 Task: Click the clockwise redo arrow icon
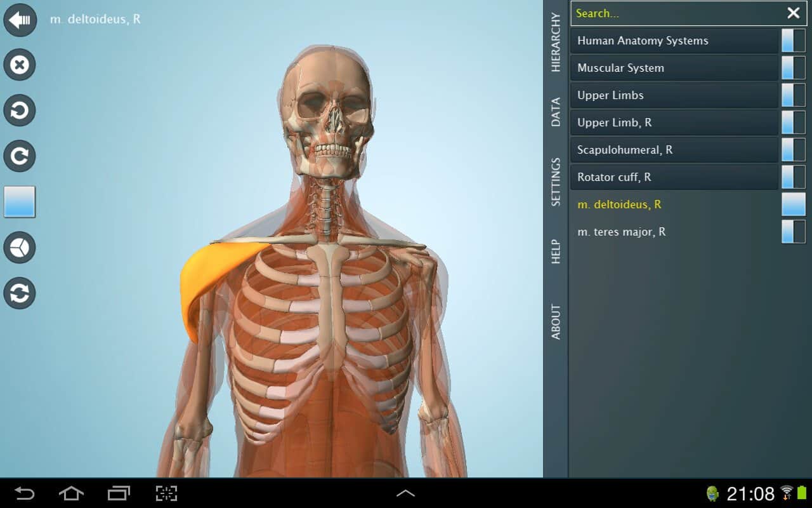pos(20,156)
